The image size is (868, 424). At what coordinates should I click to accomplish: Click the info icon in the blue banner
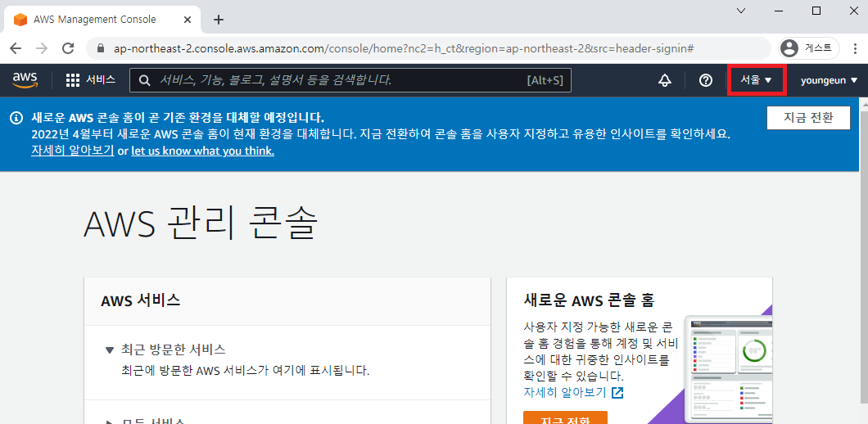17,117
